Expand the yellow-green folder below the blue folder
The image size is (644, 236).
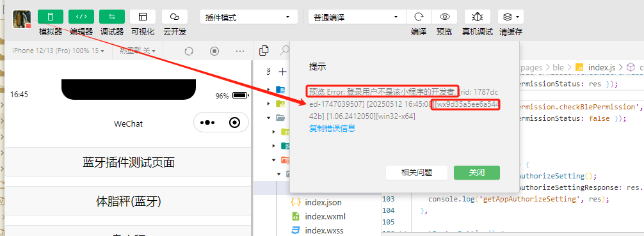[x=269, y=104]
